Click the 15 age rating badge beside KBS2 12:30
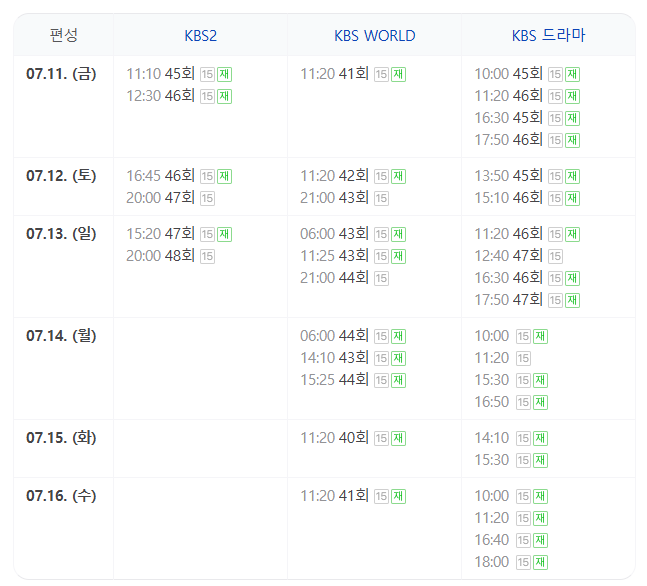This screenshot has height=586, width=647. tap(207, 96)
